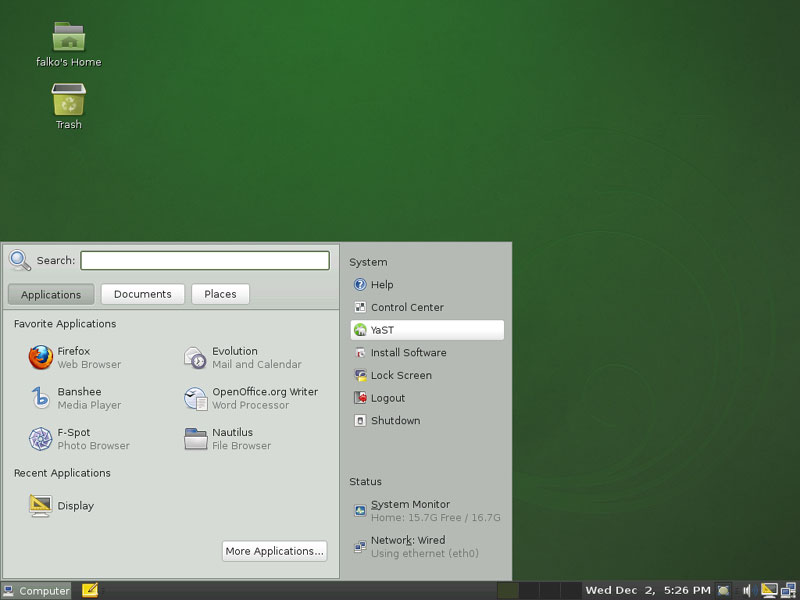This screenshot has width=800, height=600.
Task: Click Logout in the System list
Action: (x=427, y=398)
